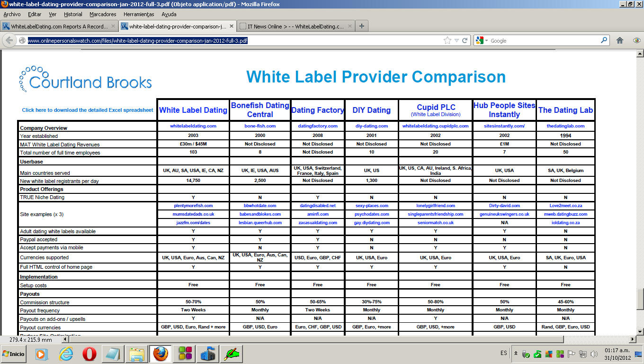The width and height of the screenshot is (644, 364).
Task: Click the eye icon in the Firefox toolbar
Action: (x=637, y=41)
